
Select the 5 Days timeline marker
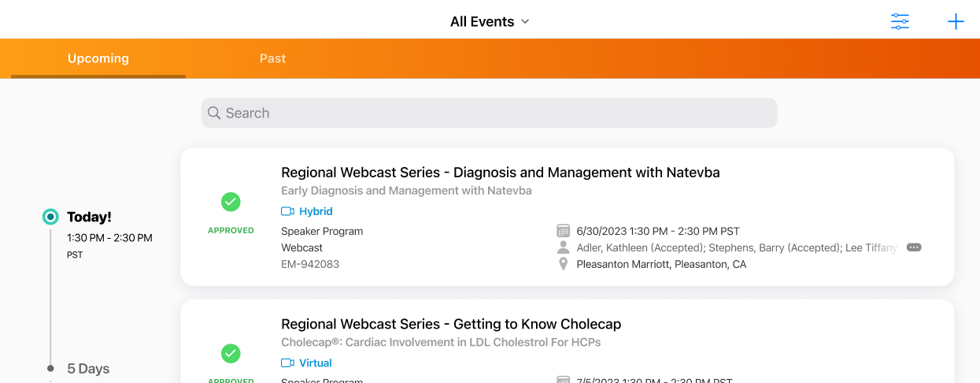(50, 368)
